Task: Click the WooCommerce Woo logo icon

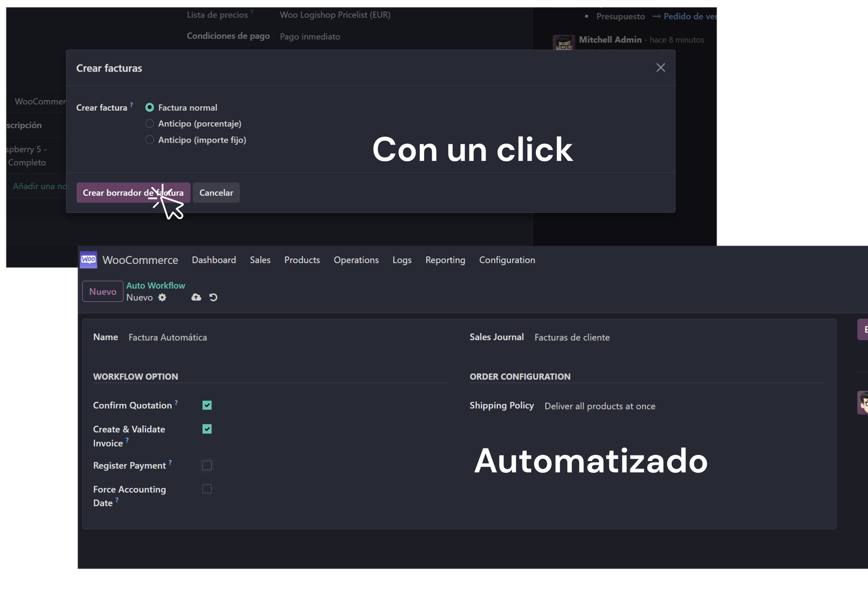Action: [89, 260]
